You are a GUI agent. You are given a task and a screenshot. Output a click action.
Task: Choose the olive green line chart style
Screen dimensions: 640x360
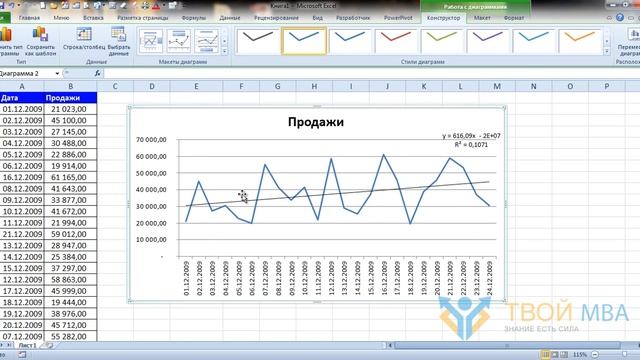pyautogui.click(x=441, y=41)
